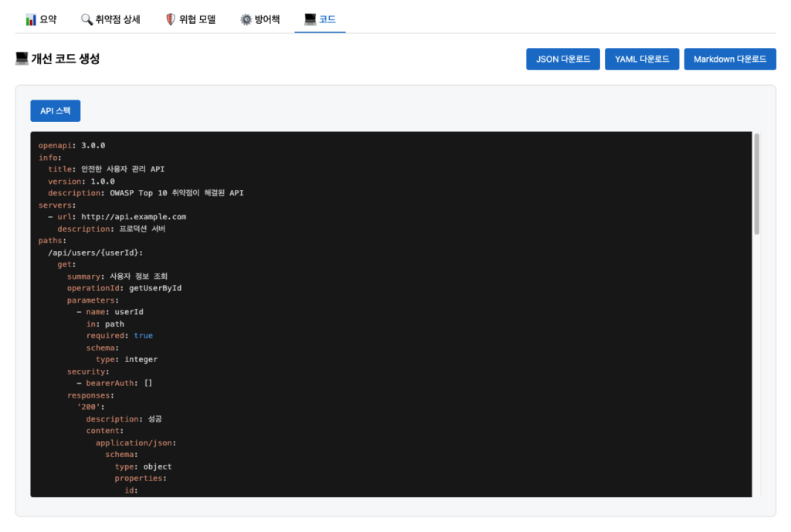Viewport: 791px width, 532px height.
Task: Click the application/json line in code
Action: (x=135, y=443)
